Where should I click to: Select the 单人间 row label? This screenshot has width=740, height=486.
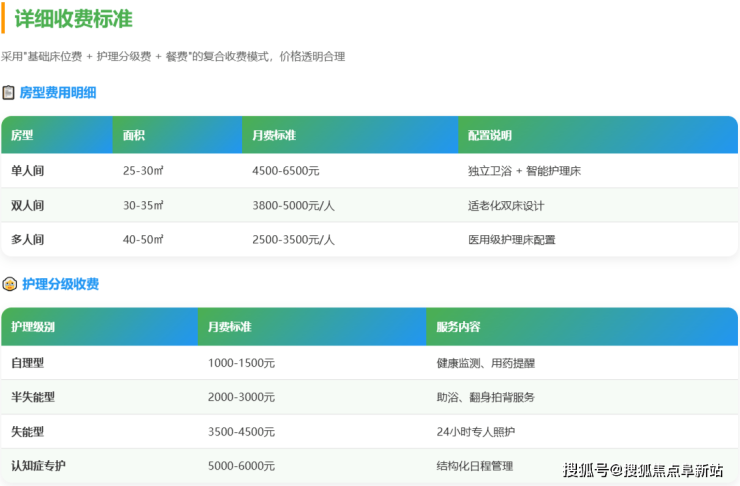27,171
